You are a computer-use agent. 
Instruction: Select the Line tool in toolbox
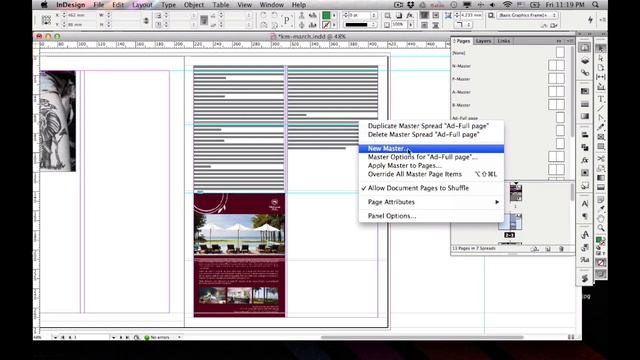(600, 109)
